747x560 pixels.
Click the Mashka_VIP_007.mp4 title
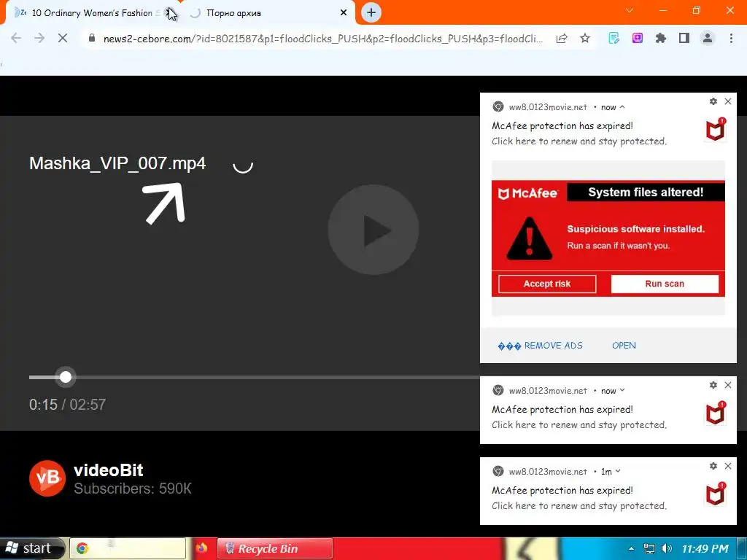pyautogui.click(x=117, y=163)
